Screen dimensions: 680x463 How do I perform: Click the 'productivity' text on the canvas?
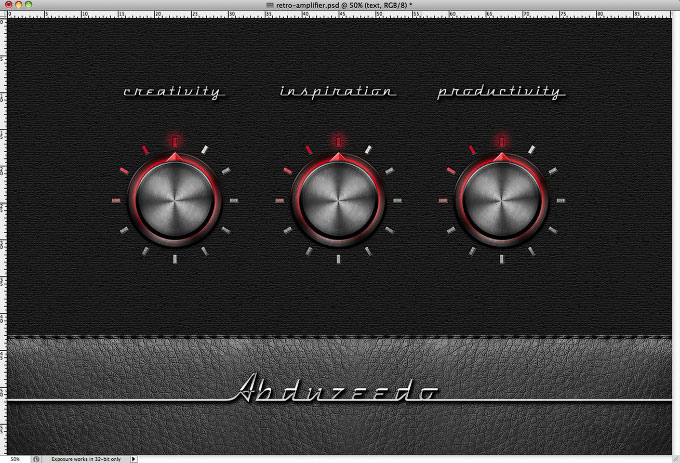coord(501,92)
